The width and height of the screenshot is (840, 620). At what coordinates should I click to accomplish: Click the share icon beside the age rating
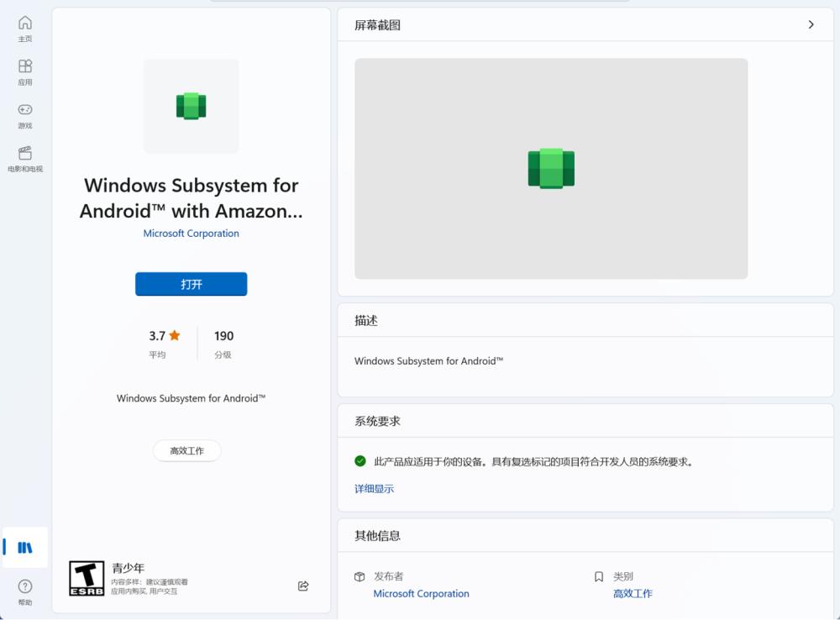click(303, 586)
